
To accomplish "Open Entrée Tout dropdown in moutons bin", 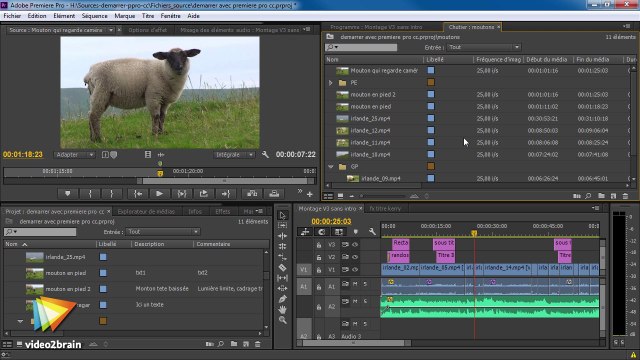I will (x=484, y=47).
